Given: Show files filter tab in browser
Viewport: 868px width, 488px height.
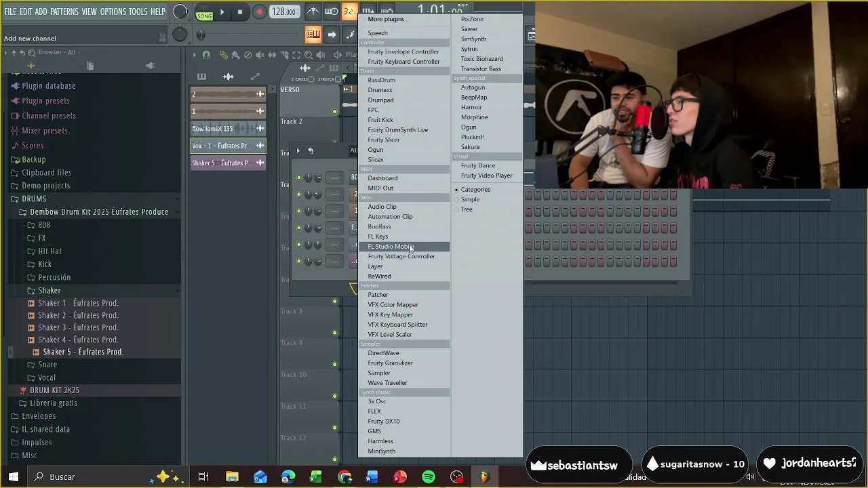Looking at the screenshot, I should pos(90,66).
